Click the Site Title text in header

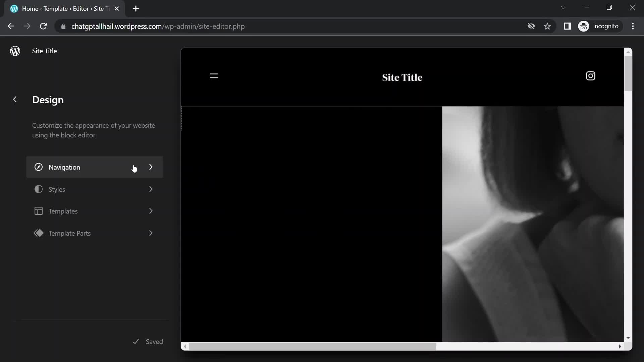[401, 77]
